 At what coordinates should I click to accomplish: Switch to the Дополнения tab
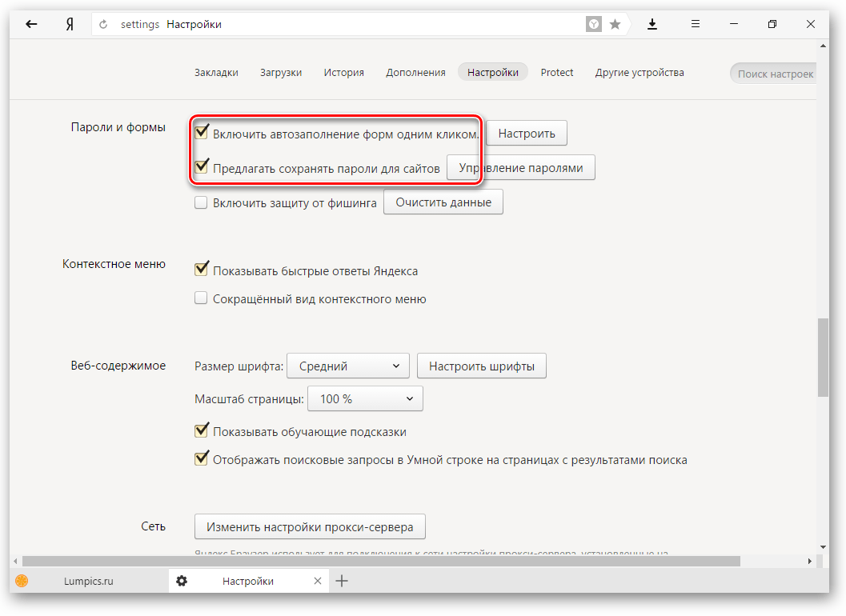coord(415,72)
